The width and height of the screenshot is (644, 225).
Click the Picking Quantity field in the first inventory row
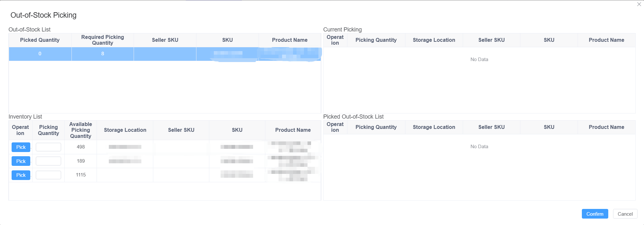tap(48, 147)
